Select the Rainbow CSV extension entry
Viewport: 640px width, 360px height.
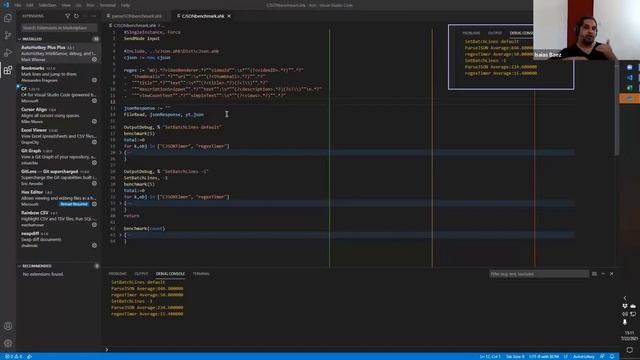(x=59, y=219)
